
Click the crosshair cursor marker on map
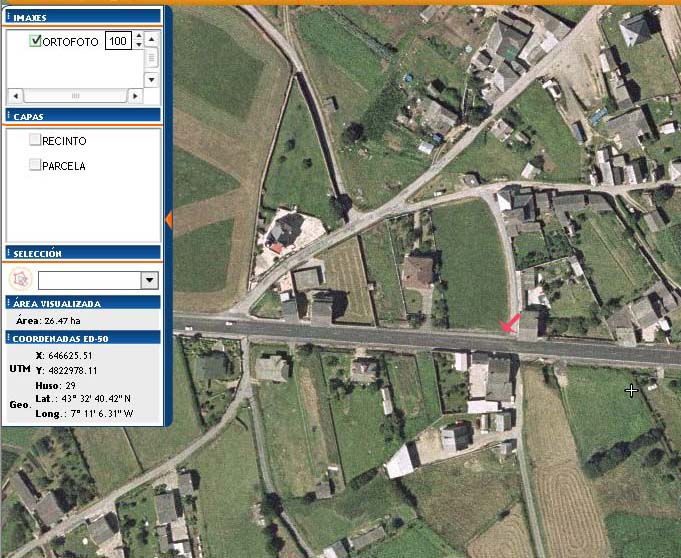tap(631, 390)
